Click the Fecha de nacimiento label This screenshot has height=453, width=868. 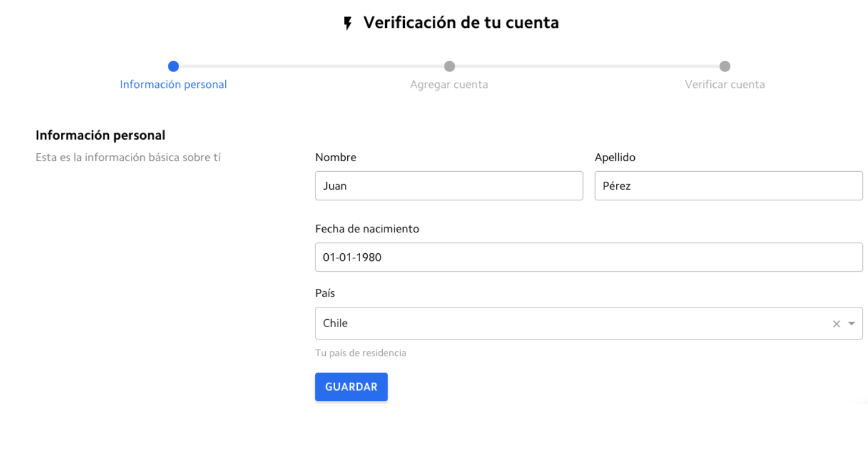(x=367, y=229)
